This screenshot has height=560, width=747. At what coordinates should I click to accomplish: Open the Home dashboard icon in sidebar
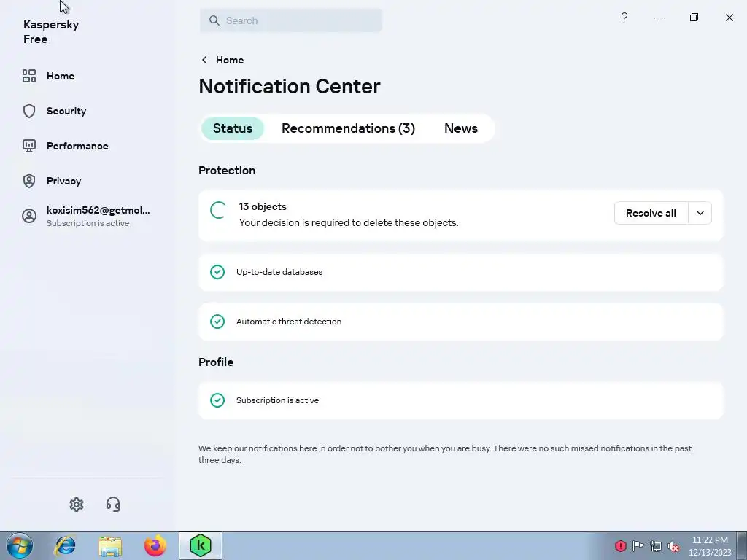coord(29,76)
